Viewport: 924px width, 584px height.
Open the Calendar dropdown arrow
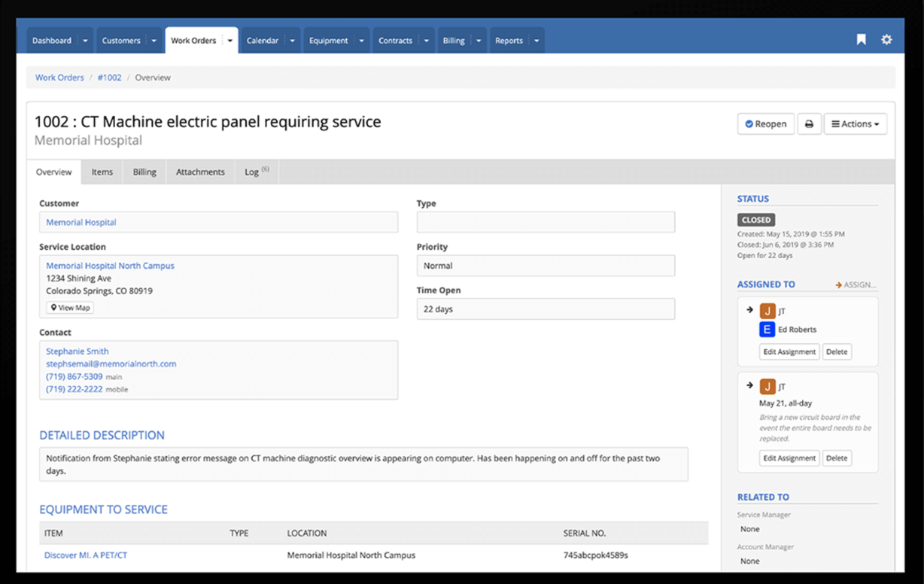pyautogui.click(x=291, y=40)
